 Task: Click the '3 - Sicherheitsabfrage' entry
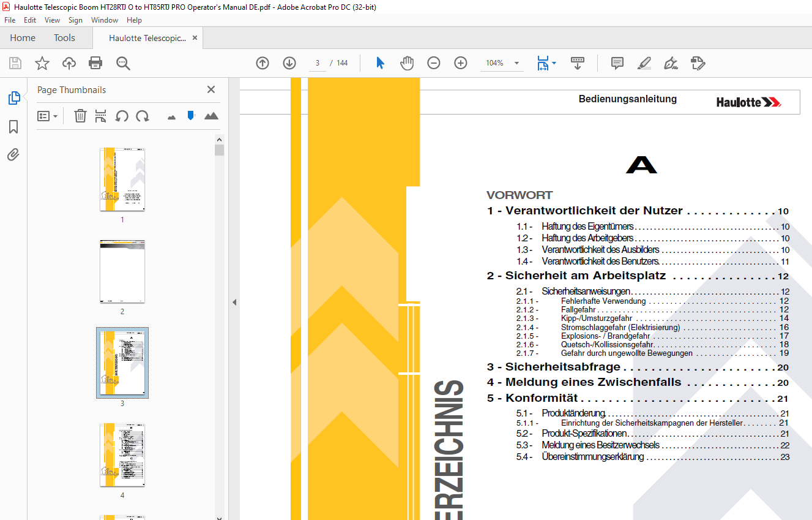pyautogui.click(x=554, y=367)
